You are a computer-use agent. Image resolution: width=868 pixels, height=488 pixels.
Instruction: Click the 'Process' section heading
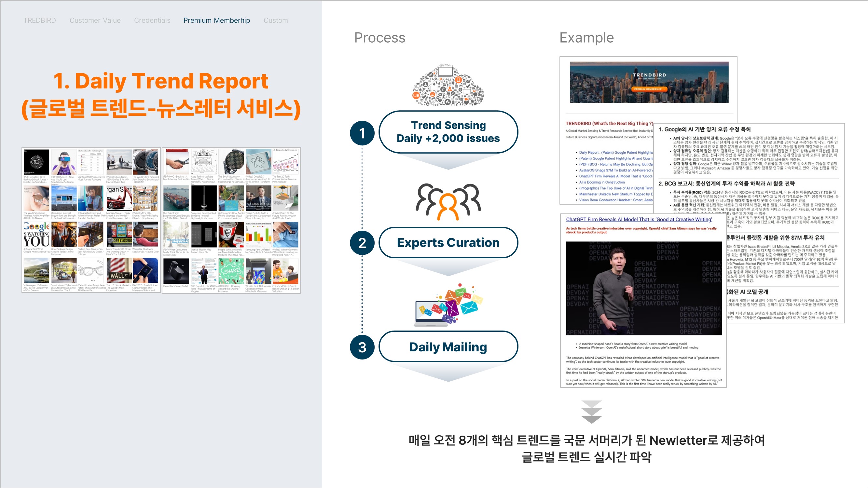[380, 38]
